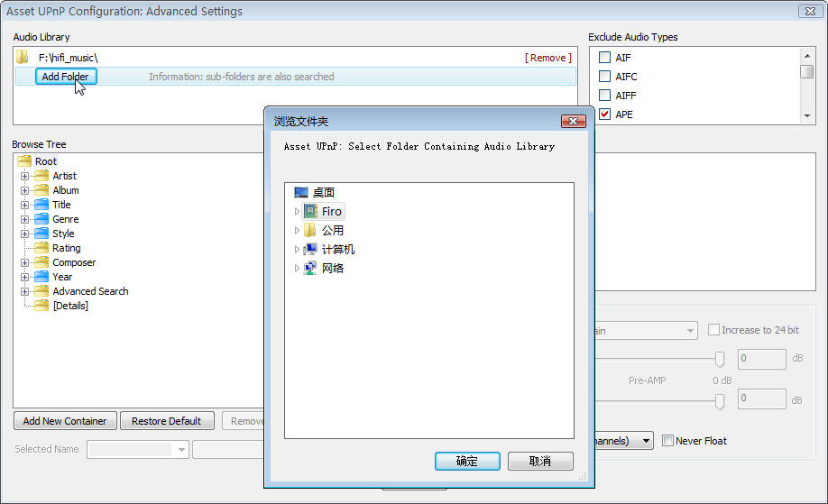Screen dimensions: 828x504
Task: Click the blue Year folder icon
Action: 41,277
